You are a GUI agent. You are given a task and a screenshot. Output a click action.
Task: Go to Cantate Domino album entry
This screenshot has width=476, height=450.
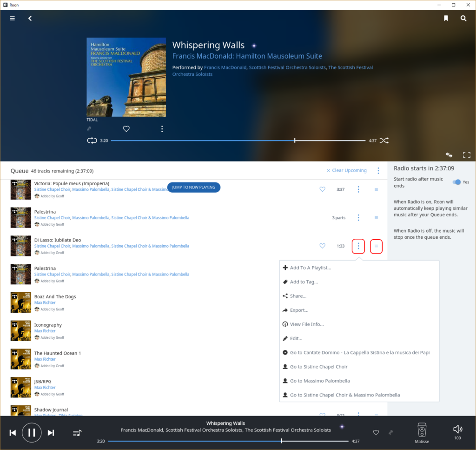pyautogui.click(x=359, y=352)
